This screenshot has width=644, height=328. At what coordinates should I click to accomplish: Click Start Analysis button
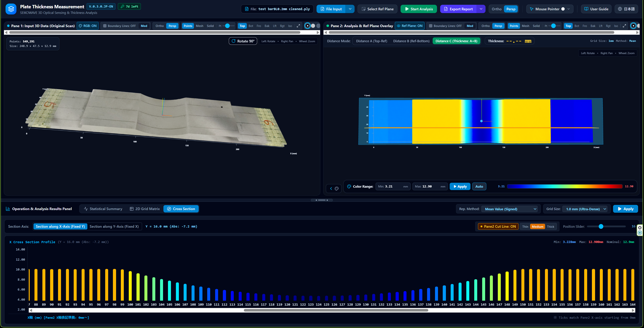419,9
